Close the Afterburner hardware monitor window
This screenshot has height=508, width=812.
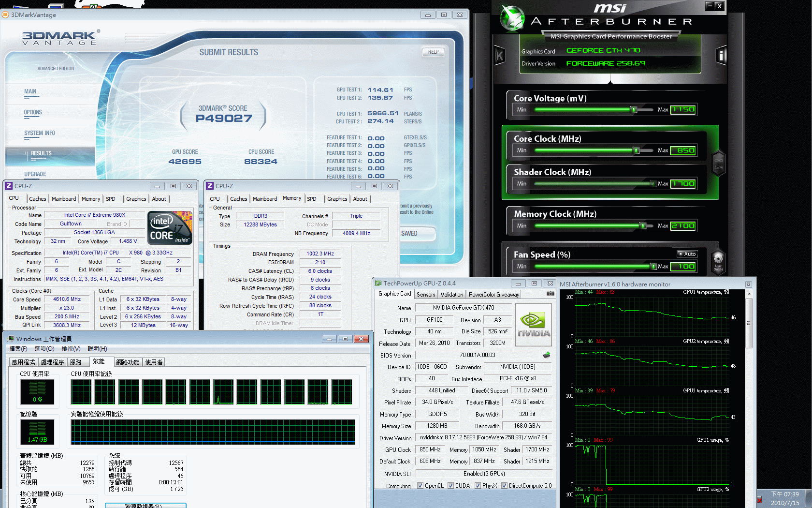(748, 284)
